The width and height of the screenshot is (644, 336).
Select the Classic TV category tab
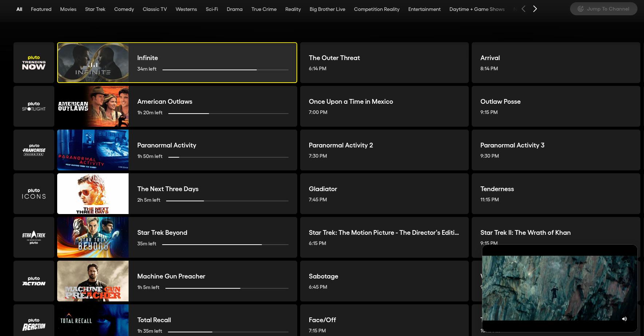155,9
